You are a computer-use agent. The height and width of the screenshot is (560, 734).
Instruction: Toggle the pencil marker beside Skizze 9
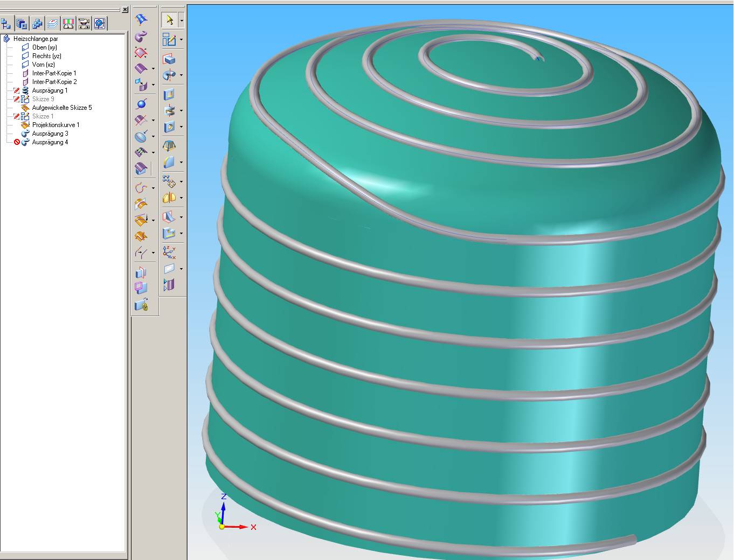[x=17, y=99]
